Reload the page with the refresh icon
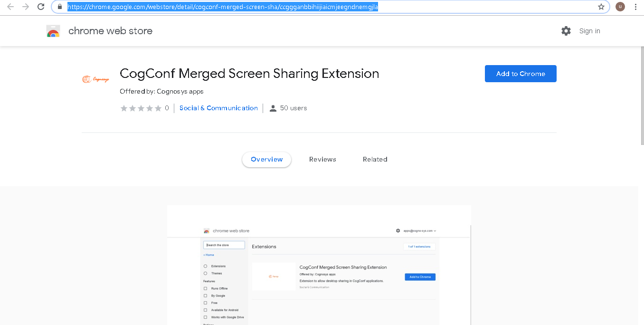 coord(41,7)
